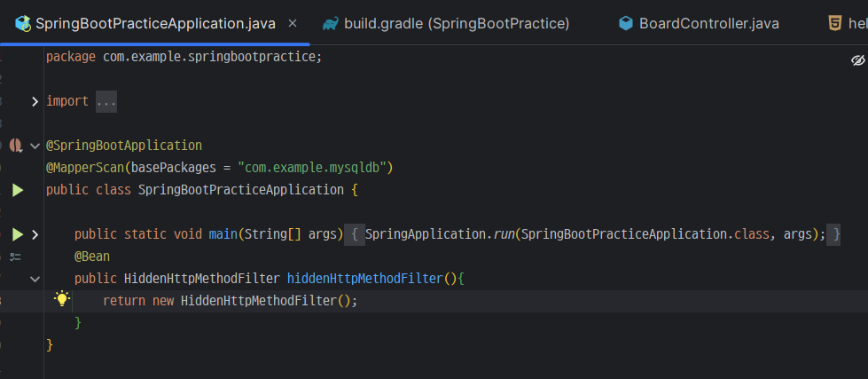This screenshot has height=379, width=868.
Task: Click the "com.example.mysqldb" string literal
Action: click(x=313, y=168)
